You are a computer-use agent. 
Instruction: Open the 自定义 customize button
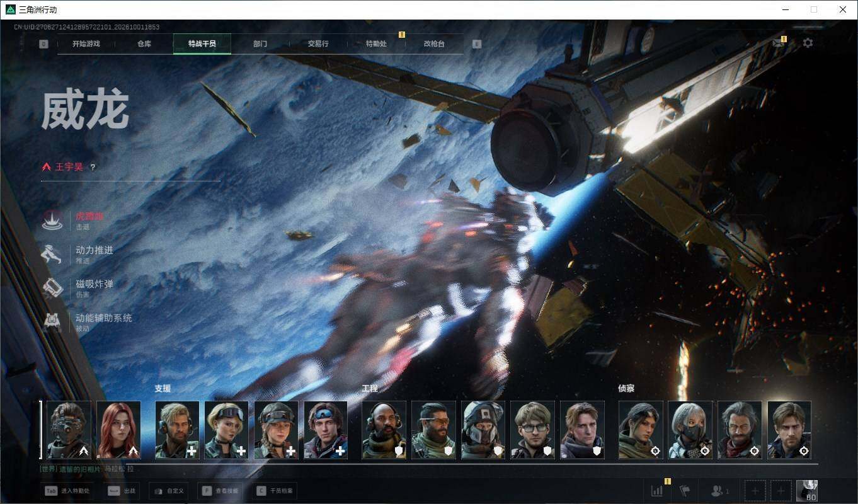pyautogui.click(x=169, y=491)
